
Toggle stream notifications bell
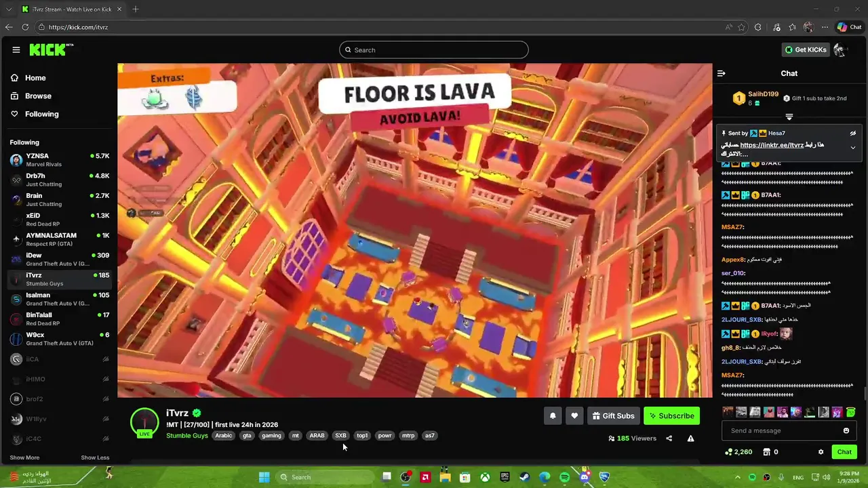click(553, 415)
